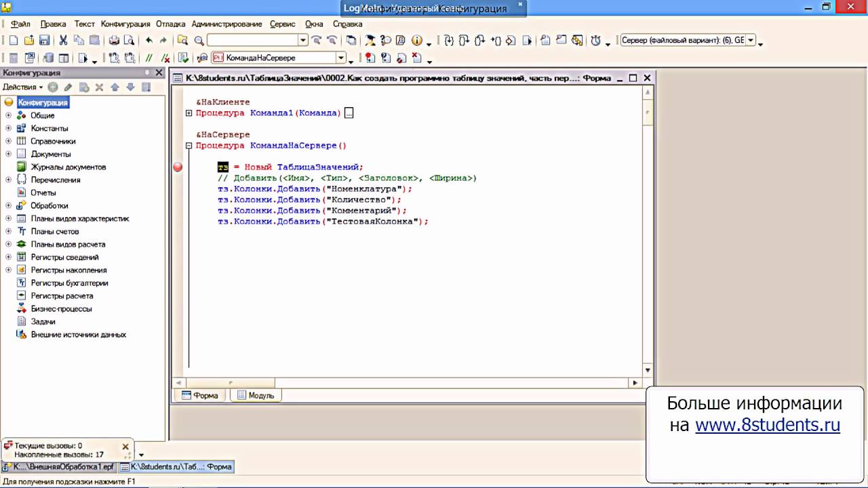The image size is (868, 488).
Task: Click the Comment Lines double-slash icon
Action: pyautogui.click(x=149, y=58)
